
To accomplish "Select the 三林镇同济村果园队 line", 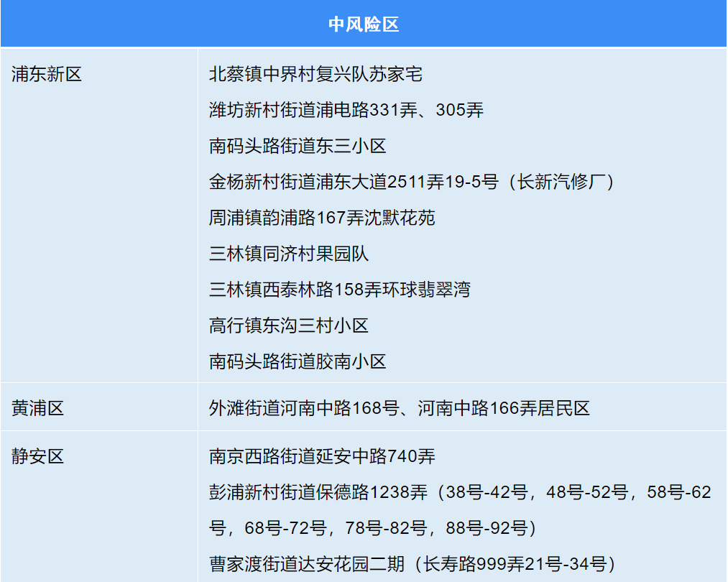I will [289, 254].
